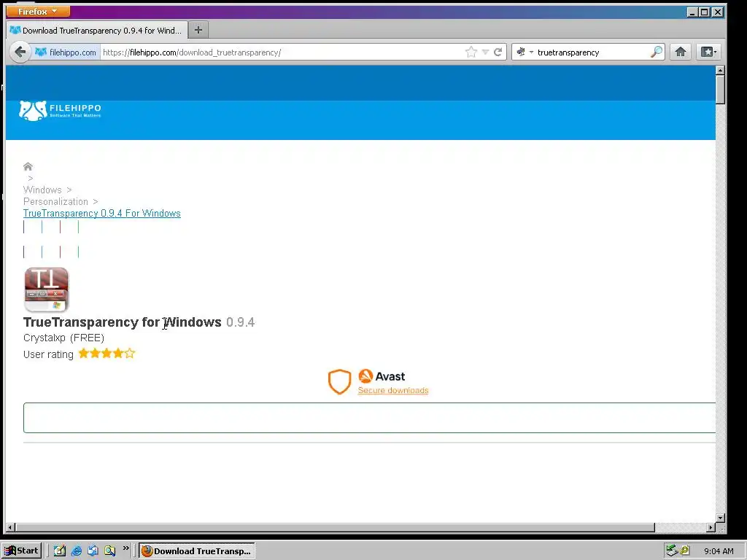The height and width of the screenshot is (560, 747).
Task: Launch the magnifier folder quick launch icon
Action: (109, 551)
